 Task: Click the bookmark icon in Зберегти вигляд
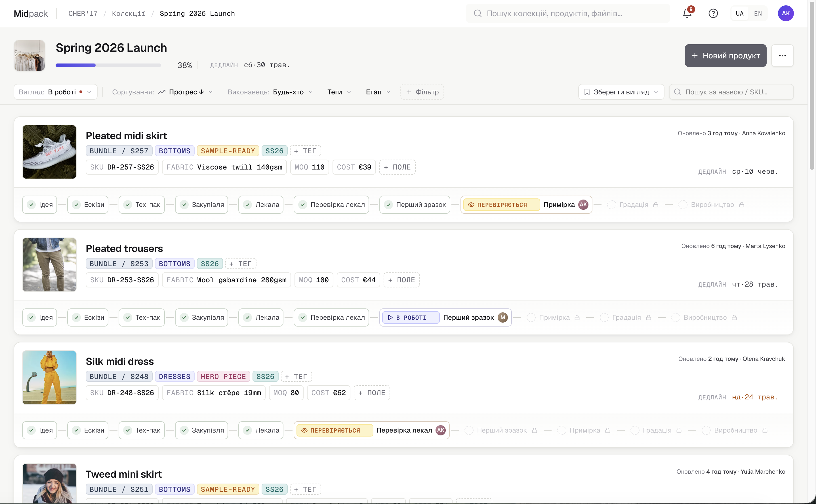point(587,92)
